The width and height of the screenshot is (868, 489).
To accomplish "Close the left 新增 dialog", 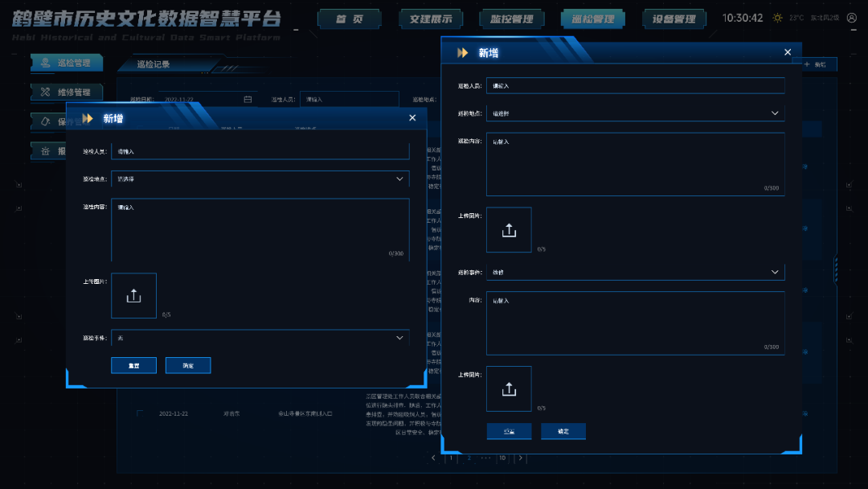I will coord(412,118).
